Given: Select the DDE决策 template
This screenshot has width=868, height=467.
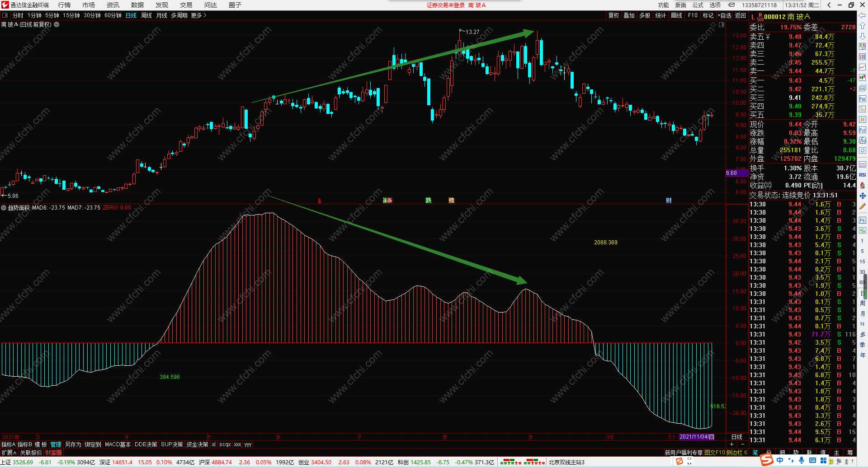Looking at the screenshot, I should point(146,444).
